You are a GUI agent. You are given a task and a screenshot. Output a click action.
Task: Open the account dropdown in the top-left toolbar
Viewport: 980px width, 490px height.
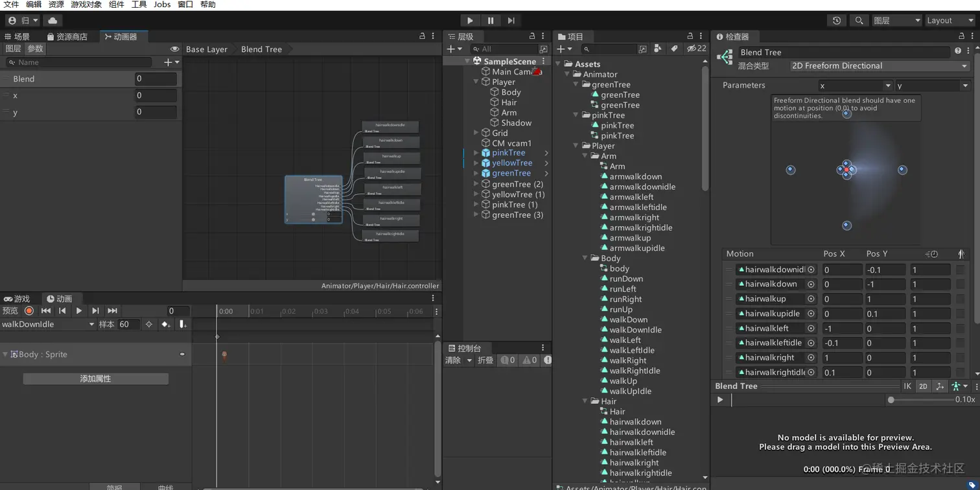[23, 21]
